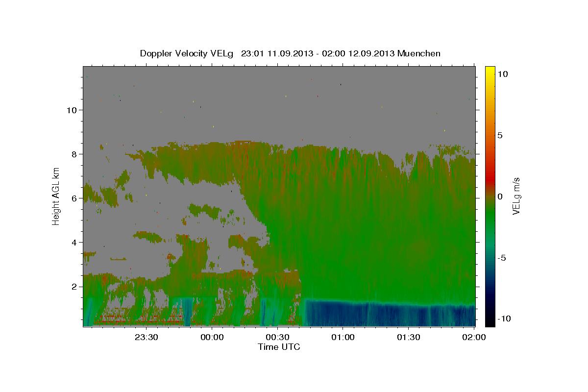Click the 01:00 time tick label
The image size is (588, 392).
pos(343,337)
